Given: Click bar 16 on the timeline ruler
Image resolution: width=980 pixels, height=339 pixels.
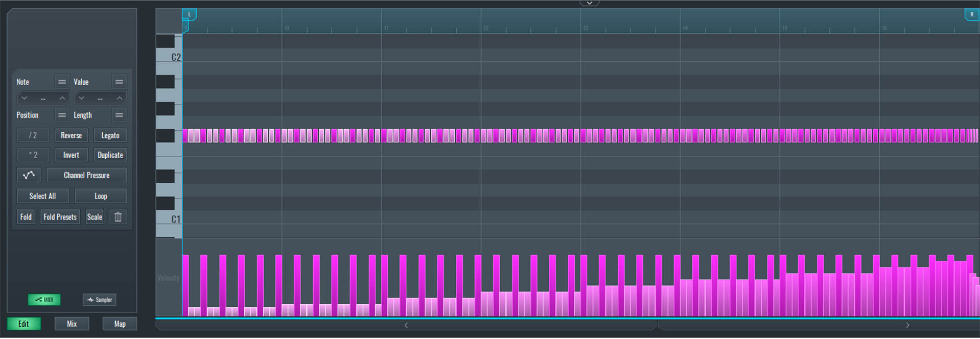Looking at the screenshot, I should tap(884, 28).
